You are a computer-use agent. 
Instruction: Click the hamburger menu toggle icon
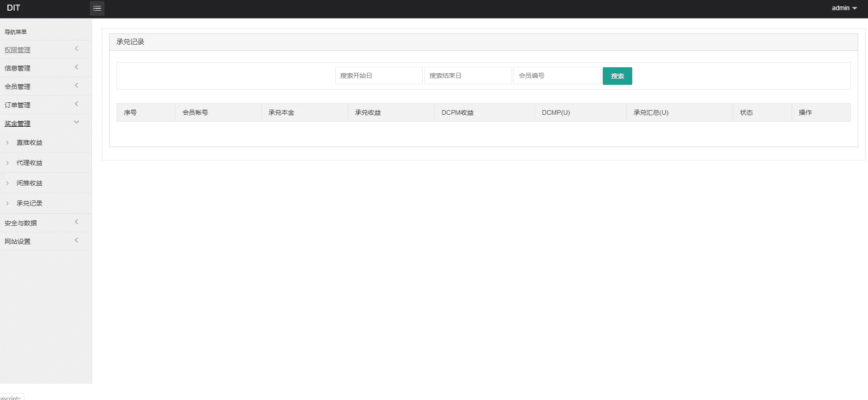tap(97, 8)
